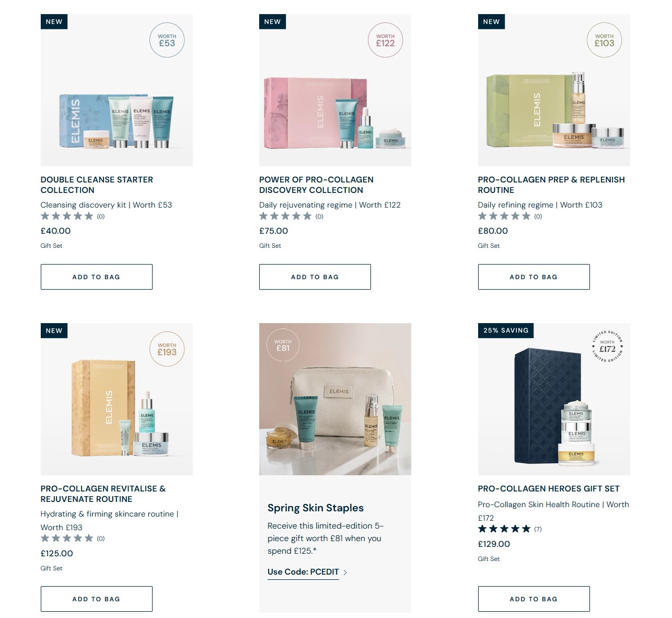Add Pro-Collagen Prep & Replenish Routine to bag
This screenshot has height=618, width=672.
point(534,277)
